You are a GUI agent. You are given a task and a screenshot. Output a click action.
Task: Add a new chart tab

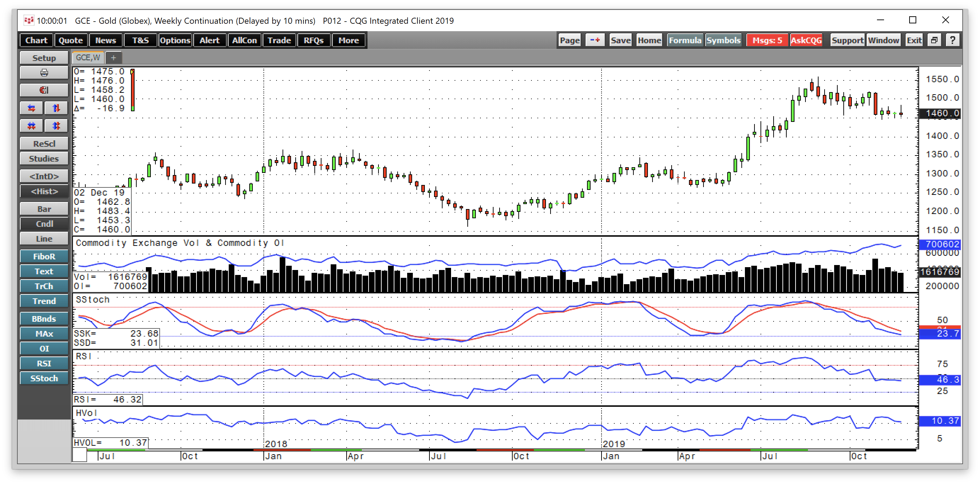tap(113, 57)
